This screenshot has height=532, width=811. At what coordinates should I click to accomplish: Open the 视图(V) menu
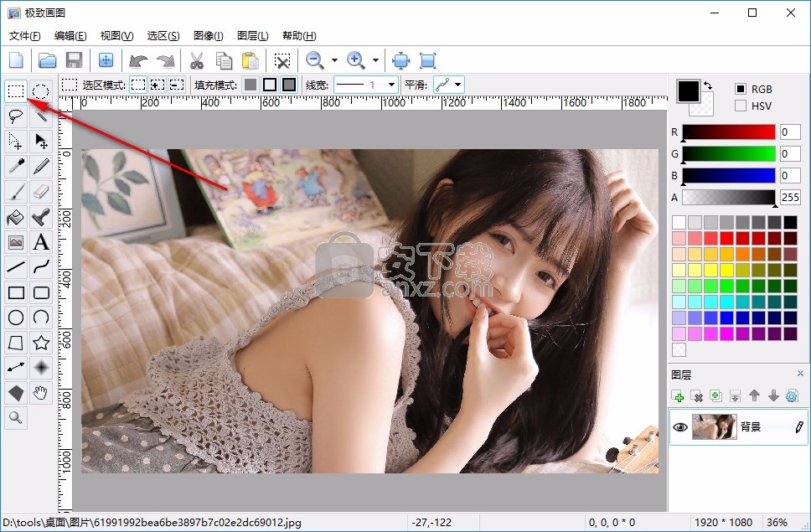(x=117, y=36)
